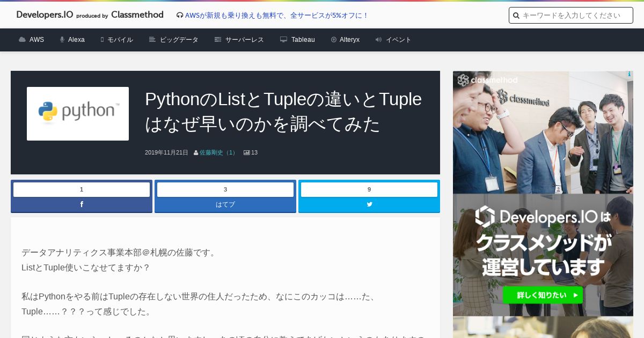644x338 pixels.
Task: Click the Python logo thumbnail
Action: coord(78,114)
